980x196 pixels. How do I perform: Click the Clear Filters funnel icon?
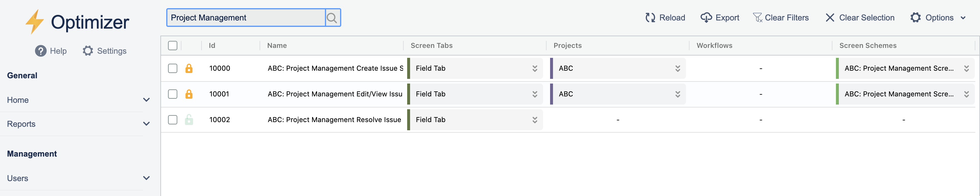757,18
